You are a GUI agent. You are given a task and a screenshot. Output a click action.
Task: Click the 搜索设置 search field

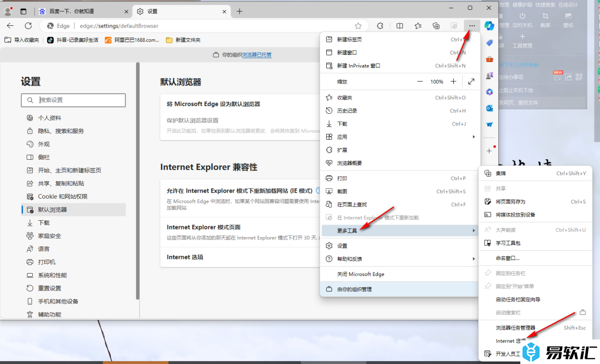click(74, 100)
